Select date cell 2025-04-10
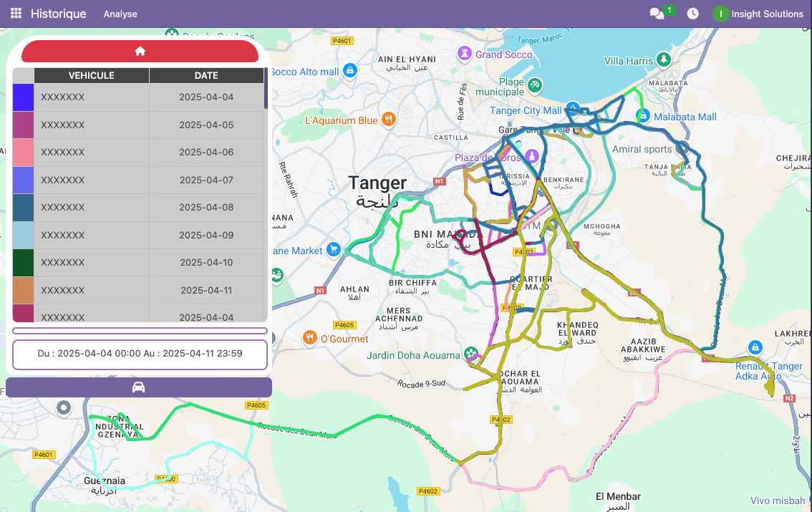The height and width of the screenshot is (512, 812). click(x=206, y=263)
